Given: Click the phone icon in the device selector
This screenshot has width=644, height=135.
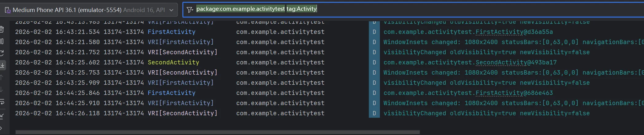Looking at the screenshot, I should pyautogui.click(x=8, y=10).
